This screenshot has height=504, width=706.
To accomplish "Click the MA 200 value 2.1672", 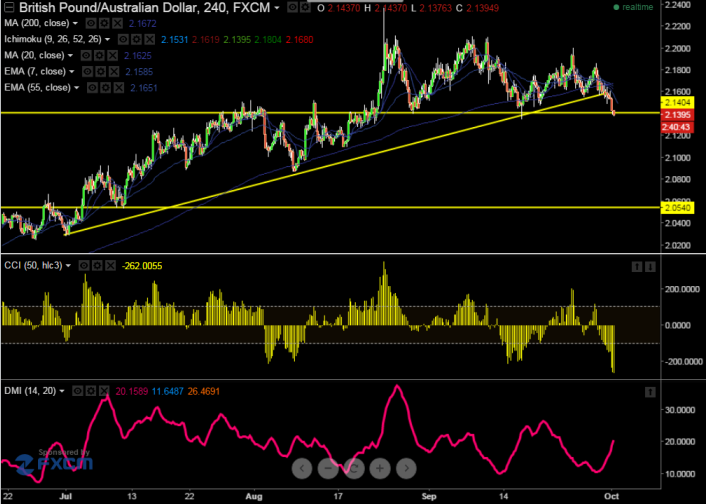I will (142, 23).
